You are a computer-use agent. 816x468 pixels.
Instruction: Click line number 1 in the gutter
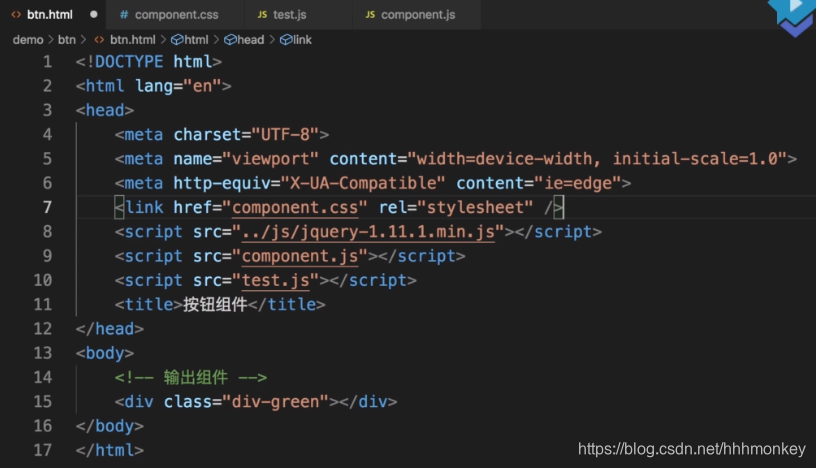[x=47, y=62]
